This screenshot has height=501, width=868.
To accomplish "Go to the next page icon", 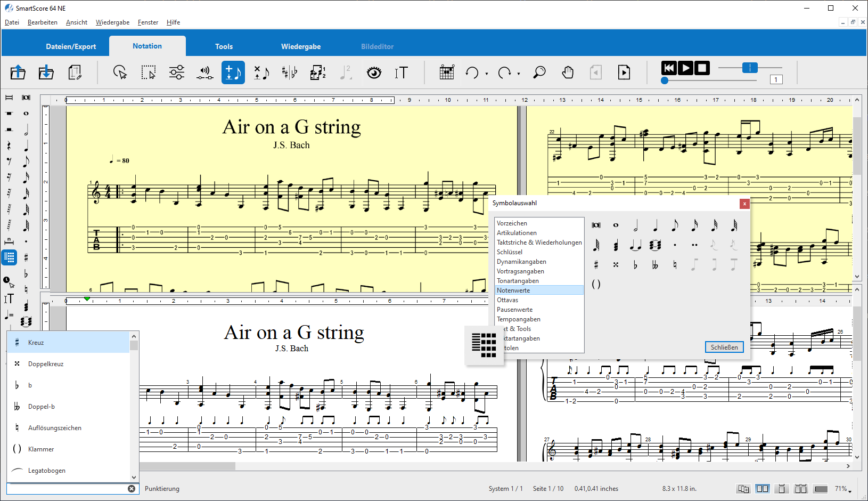I will (x=624, y=72).
